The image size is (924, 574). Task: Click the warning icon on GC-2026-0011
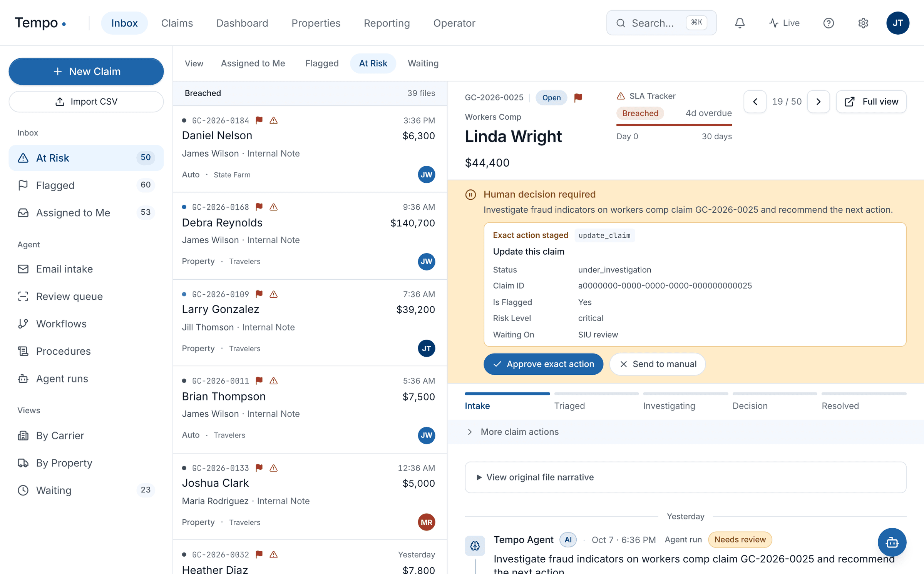coord(274,381)
